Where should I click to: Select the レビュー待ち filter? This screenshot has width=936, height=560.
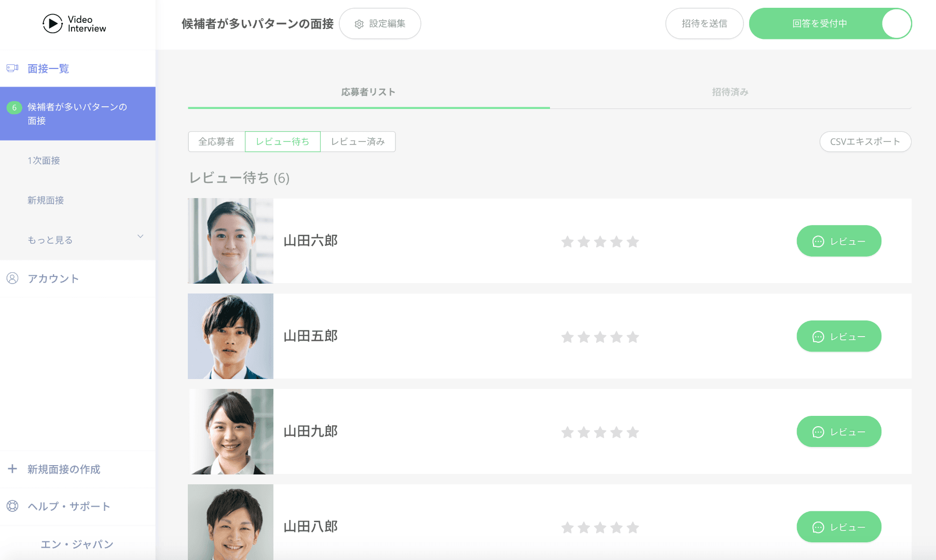(282, 142)
